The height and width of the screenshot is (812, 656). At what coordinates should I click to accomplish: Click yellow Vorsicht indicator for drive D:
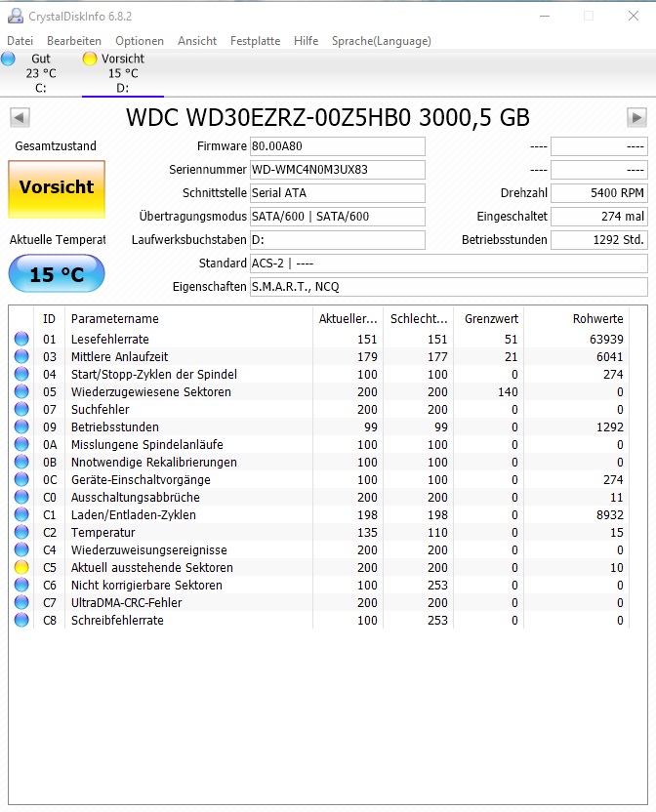tap(90, 59)
